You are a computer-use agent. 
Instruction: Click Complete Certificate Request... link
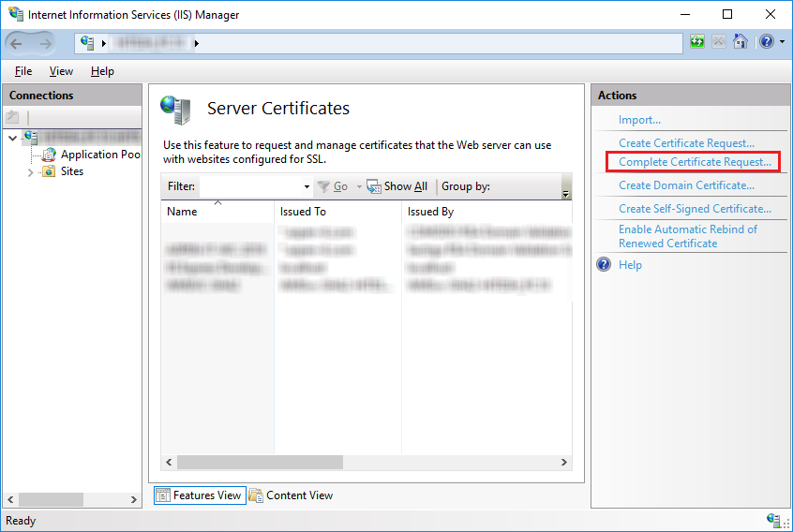click(695, 162)
